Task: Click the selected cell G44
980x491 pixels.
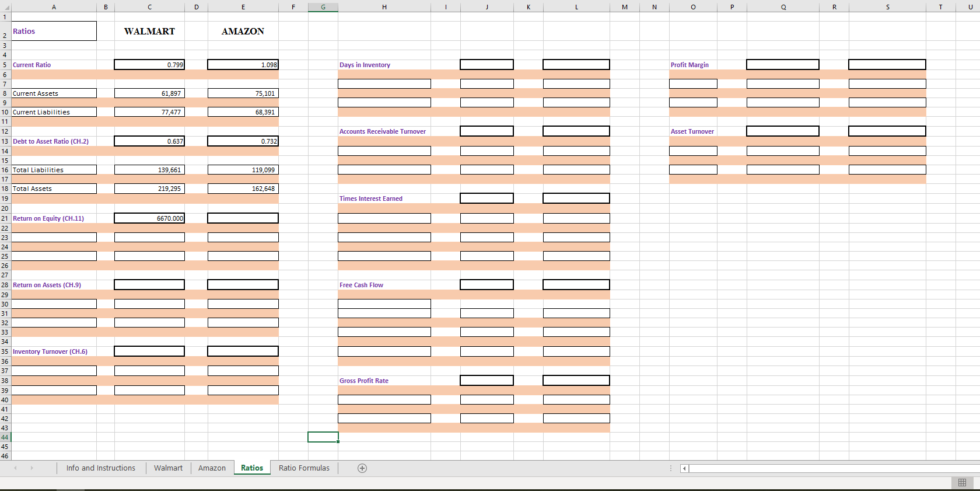Action: click(323, 437)
